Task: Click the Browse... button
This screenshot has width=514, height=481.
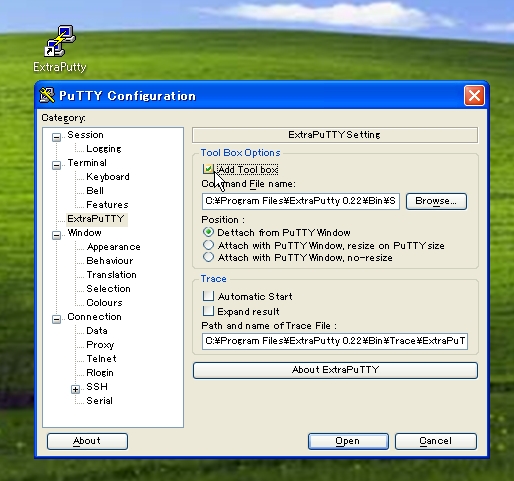Action: [x=436, y=201]
